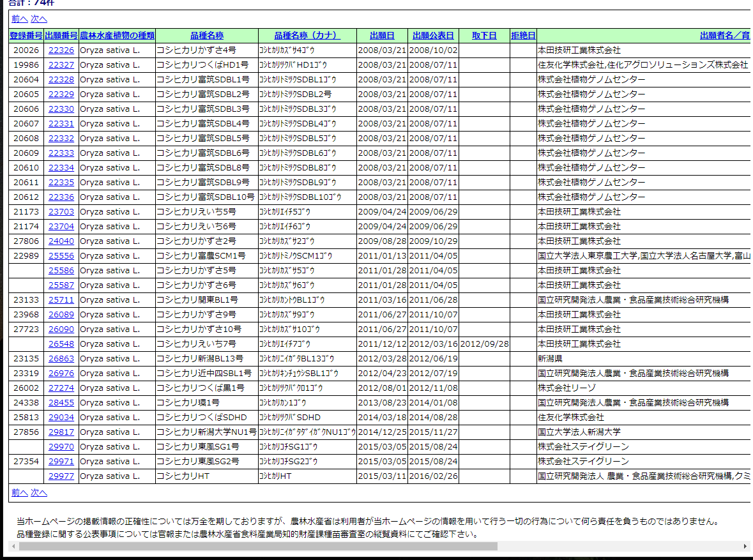Open application number 22330

(61, 109)
